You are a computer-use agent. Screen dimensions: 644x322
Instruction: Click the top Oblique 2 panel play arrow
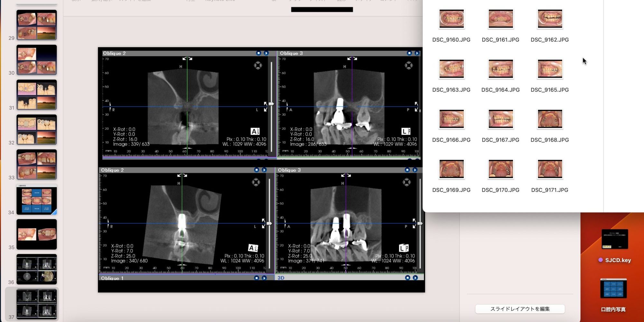tap(266, 53)
